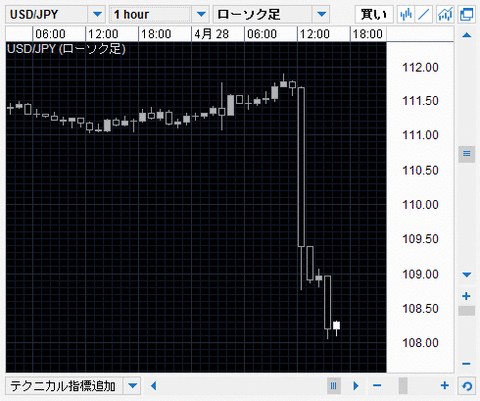Open the chart indicator analysis icon

(445, 14)
